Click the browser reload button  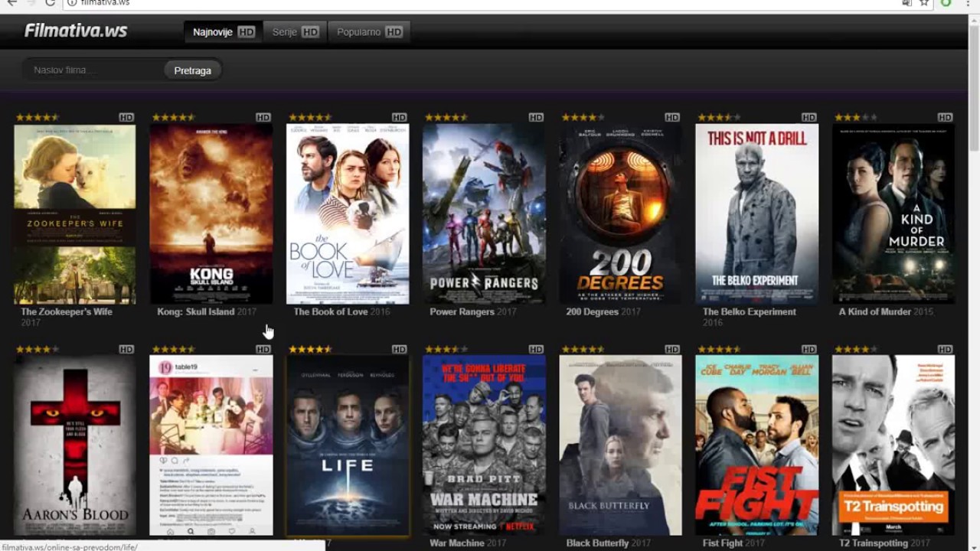tap(51, 3)
